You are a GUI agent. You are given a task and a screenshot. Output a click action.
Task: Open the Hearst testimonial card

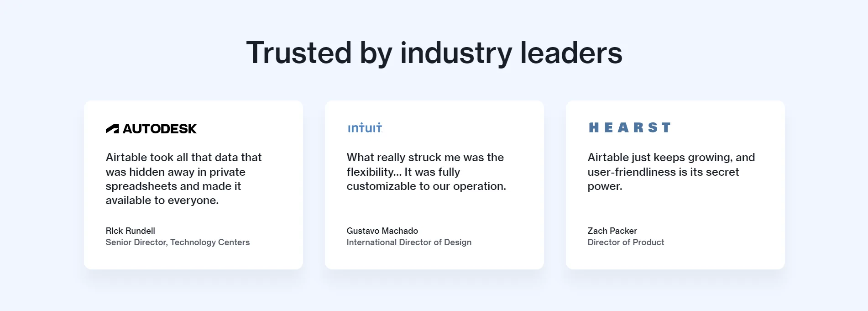(x=675, y=185)
